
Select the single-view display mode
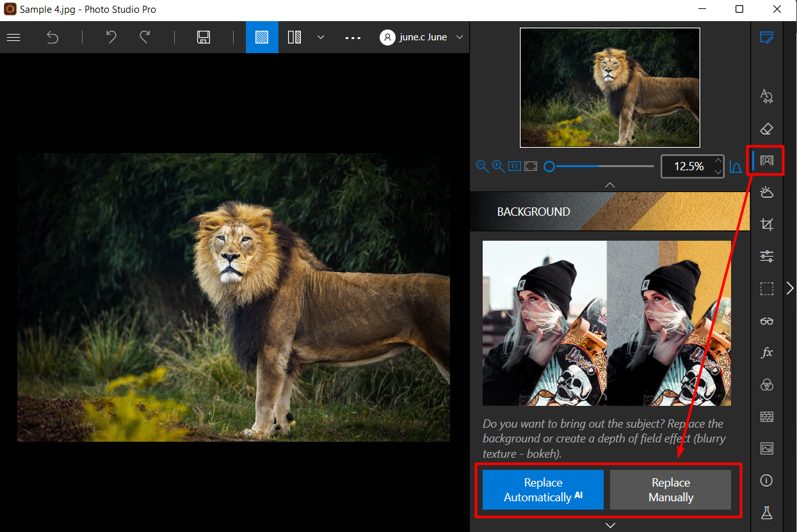click(262, 37)
